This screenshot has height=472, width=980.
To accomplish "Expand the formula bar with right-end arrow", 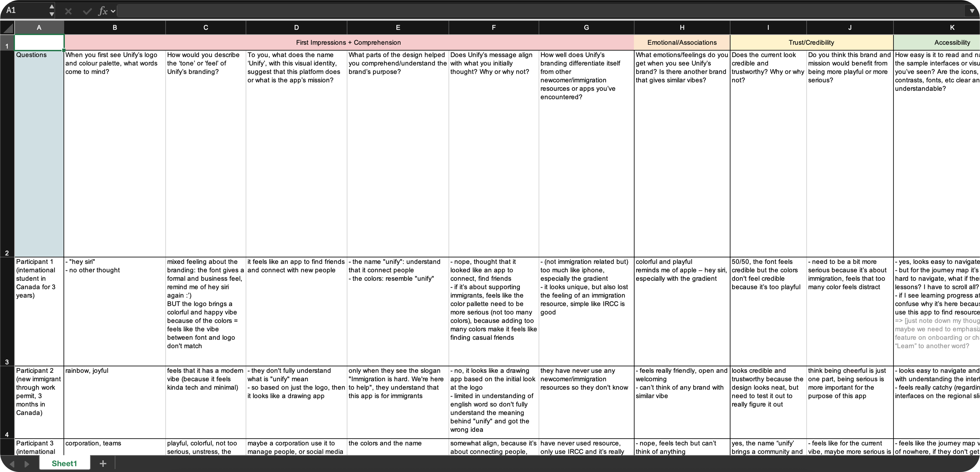I will point(972,11).
